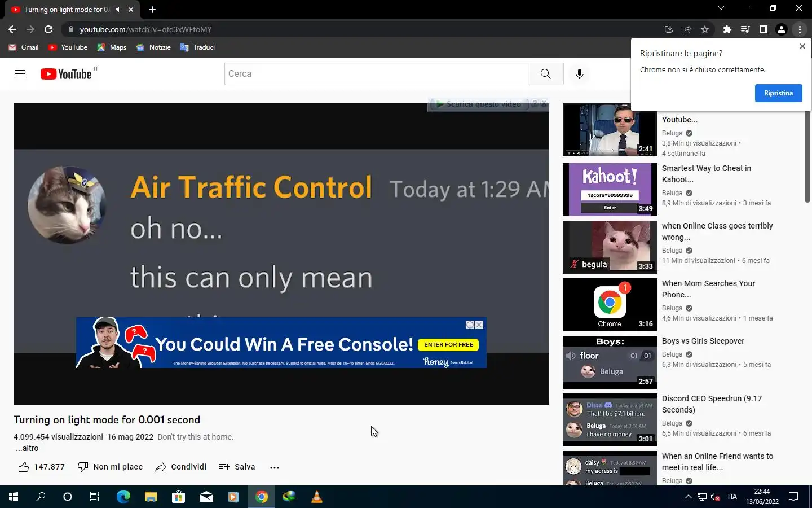
Task: Install app icon in address bar
Action: [669, 29]
